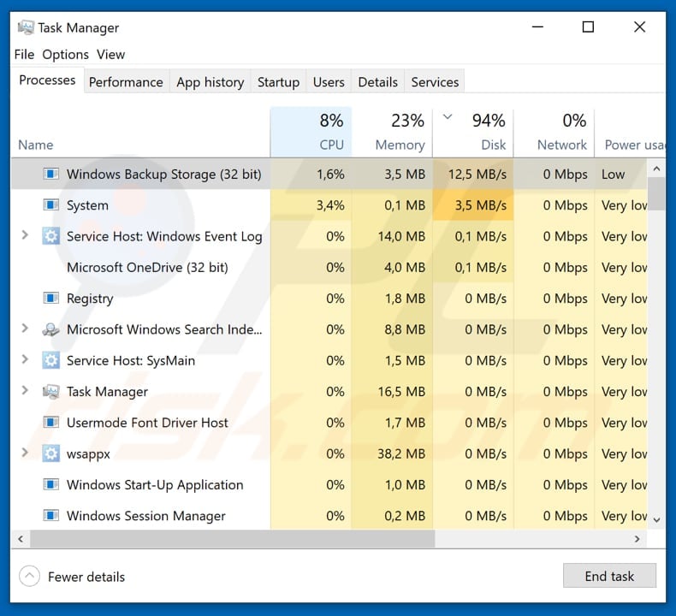The image size is (676, 616).
Task: Click the 38,2 MB memory value for wsappx
Action: tap(401, 453)
